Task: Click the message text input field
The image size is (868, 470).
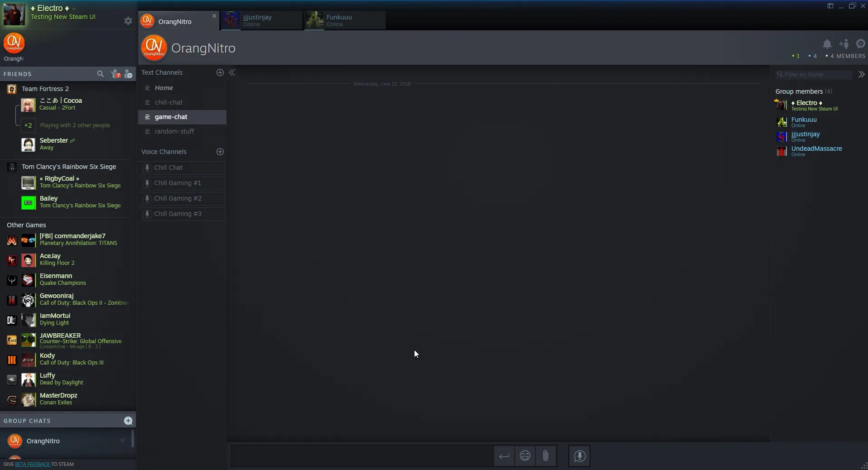Action: [x=362, y=456]
